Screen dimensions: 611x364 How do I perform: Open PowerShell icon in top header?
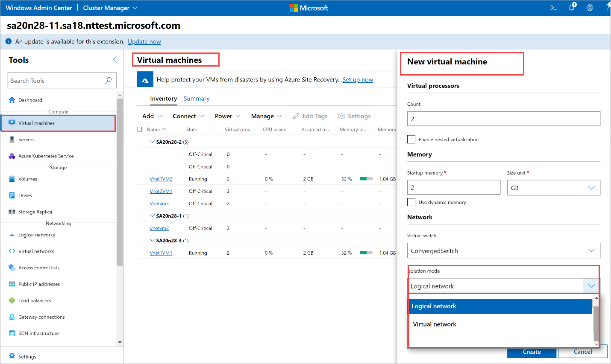pyautogui.click(x=553, y=8)
